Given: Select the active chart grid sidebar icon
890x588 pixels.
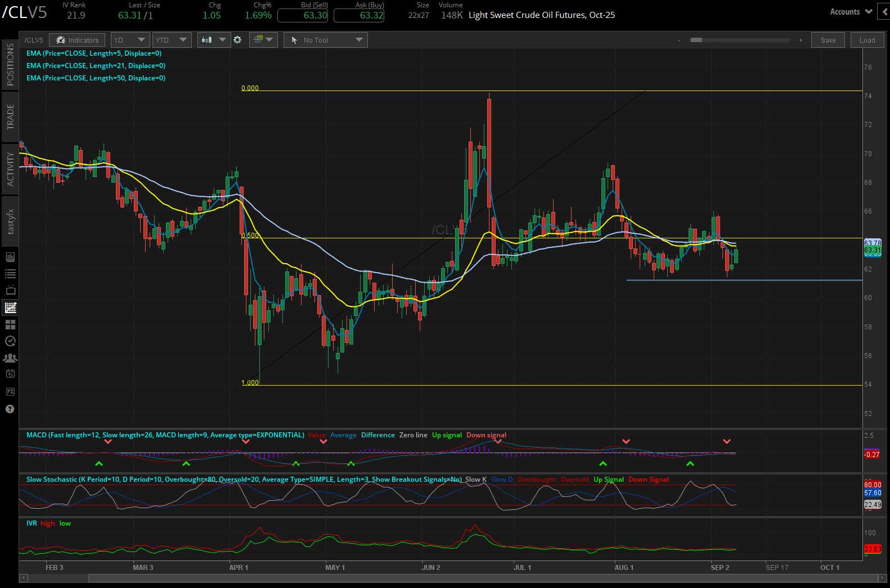Looking at the screenshot, I should [x=10, y=307].
